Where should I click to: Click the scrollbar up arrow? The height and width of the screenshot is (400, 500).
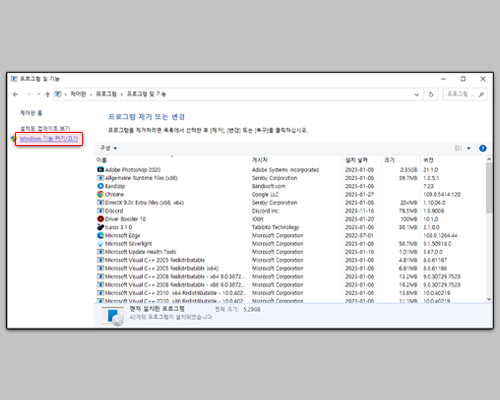[489, 159]
